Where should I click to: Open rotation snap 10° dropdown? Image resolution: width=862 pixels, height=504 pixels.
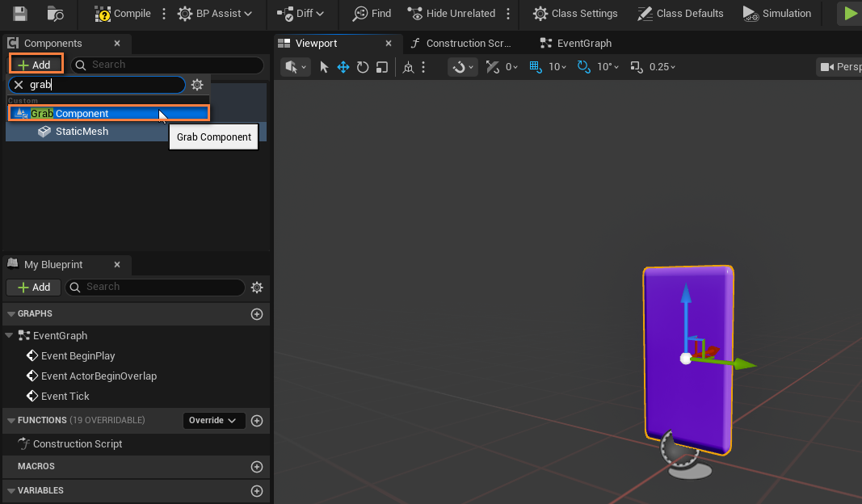pos(608,66)
